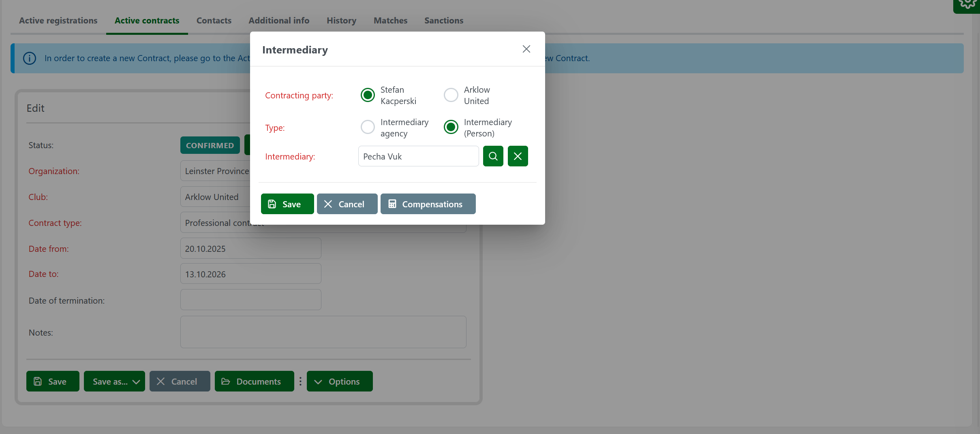
Task: Switch to the Contacts tab
Action: click(x=214, y=21)
